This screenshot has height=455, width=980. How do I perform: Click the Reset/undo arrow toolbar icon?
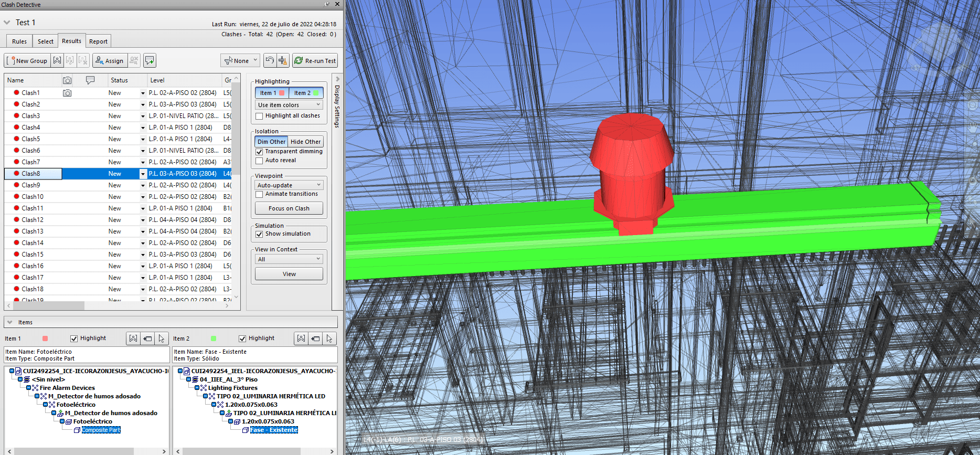point(269,61)
